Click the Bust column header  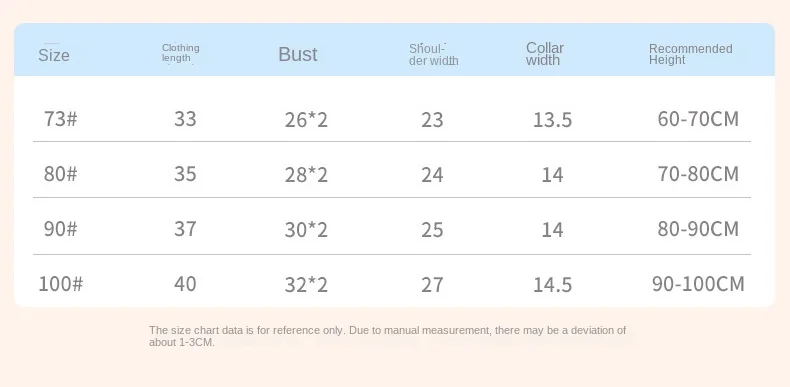tap(298, 54)
